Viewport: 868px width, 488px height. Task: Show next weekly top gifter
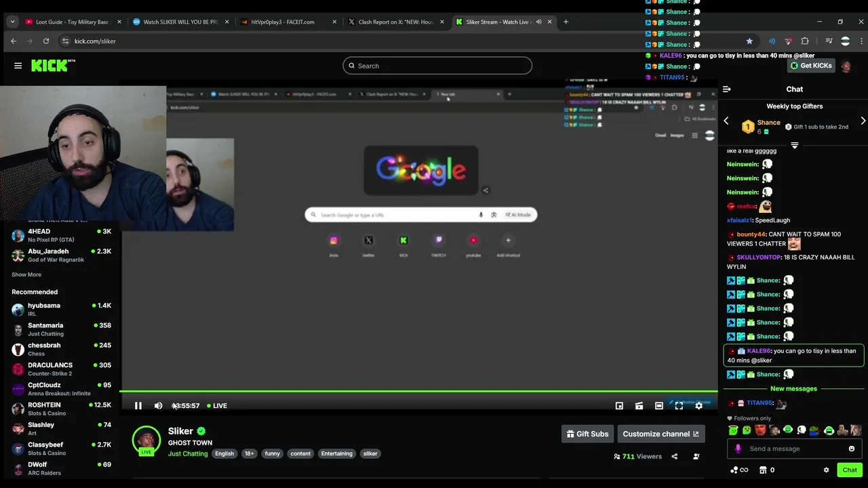pos(863,121)
